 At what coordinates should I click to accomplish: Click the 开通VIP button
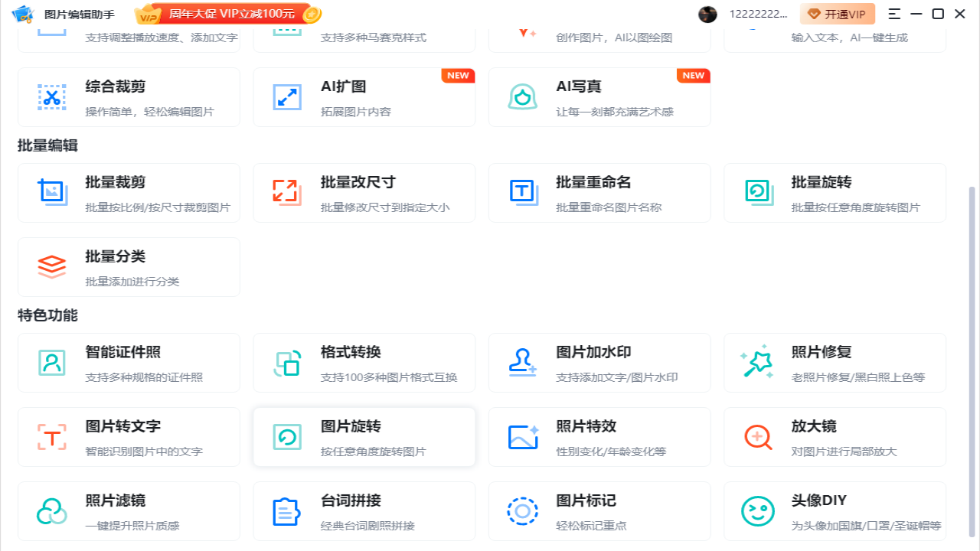tap(837, 14)
